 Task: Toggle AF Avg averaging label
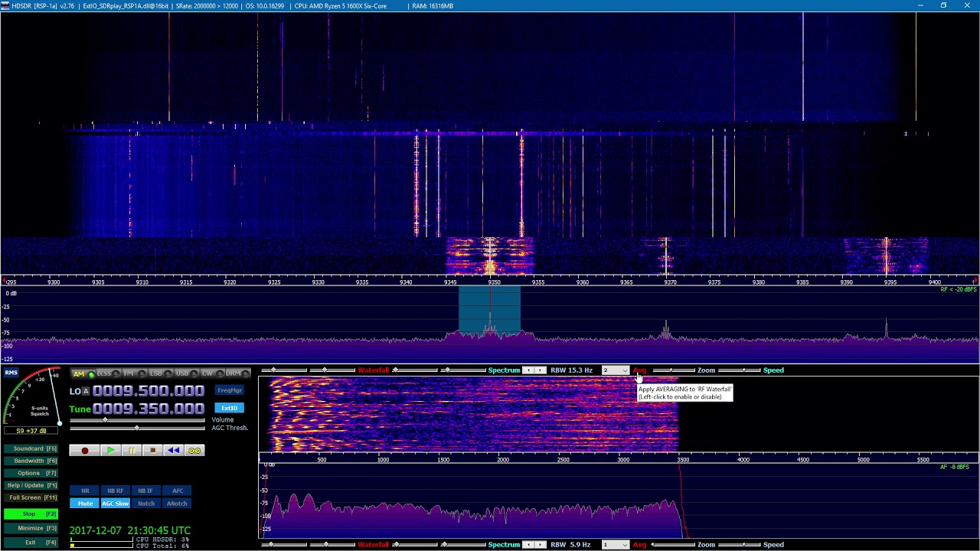[x=639, y=545]
